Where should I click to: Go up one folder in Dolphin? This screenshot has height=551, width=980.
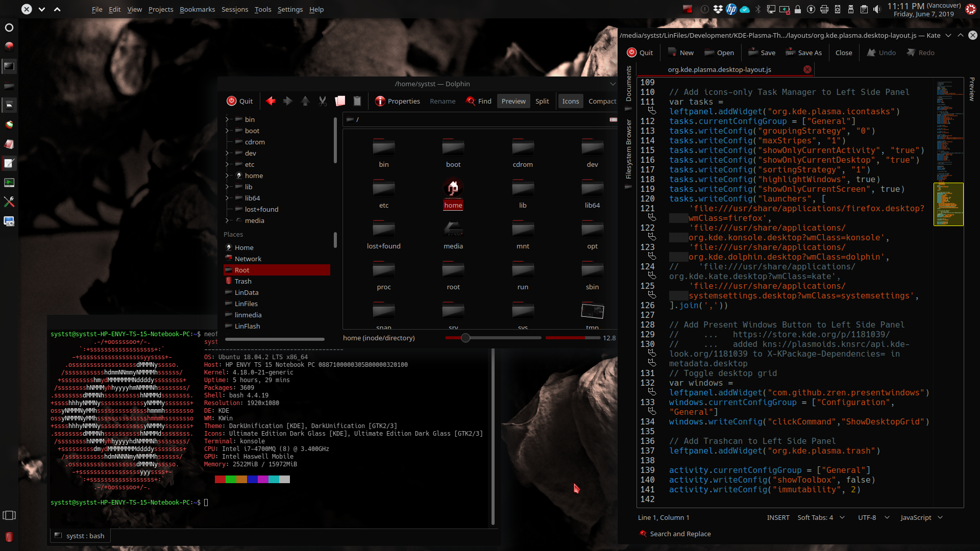coord(305,101)
